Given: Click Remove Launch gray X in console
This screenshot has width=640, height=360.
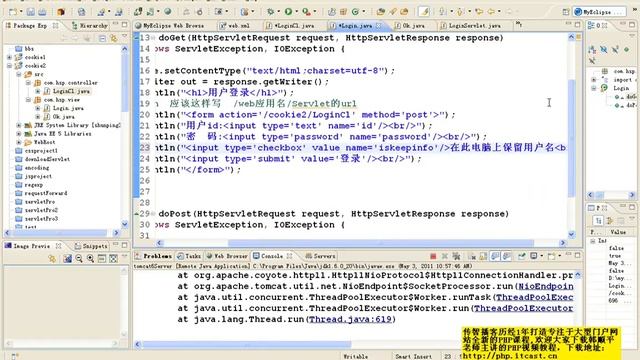Looking at the screenshot, I should [x=444, y=256].
